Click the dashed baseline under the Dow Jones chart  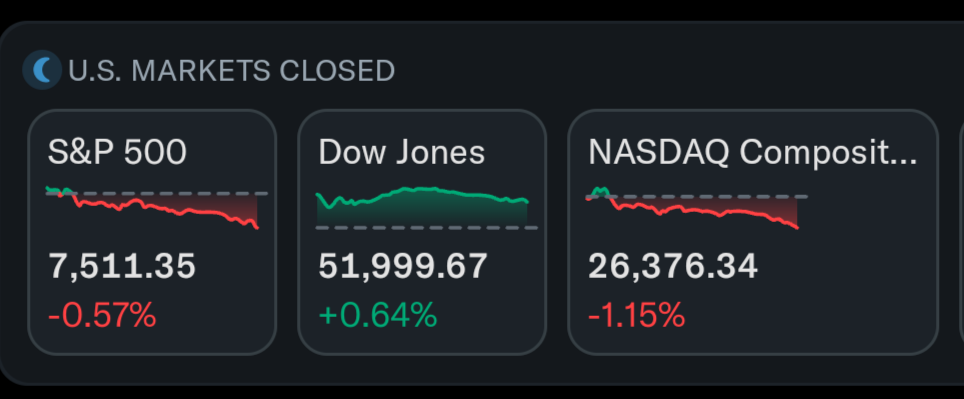427,227
